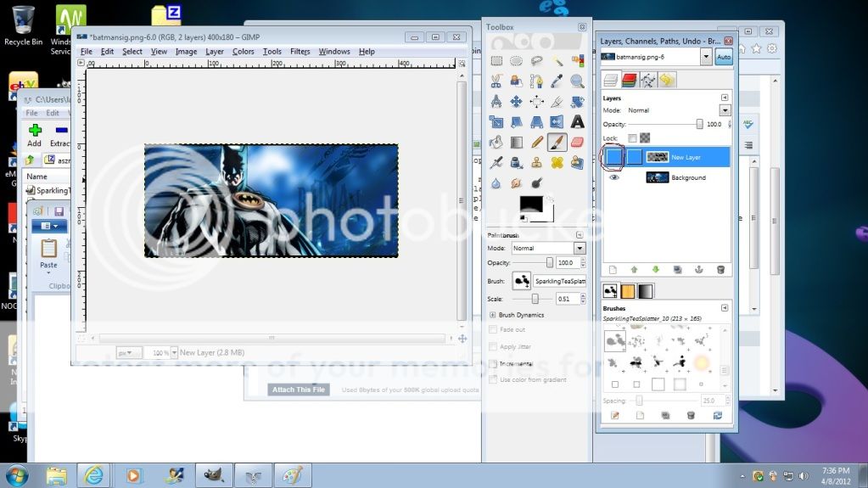Open the Layers tab configuration menu arrow

point(725,98)
